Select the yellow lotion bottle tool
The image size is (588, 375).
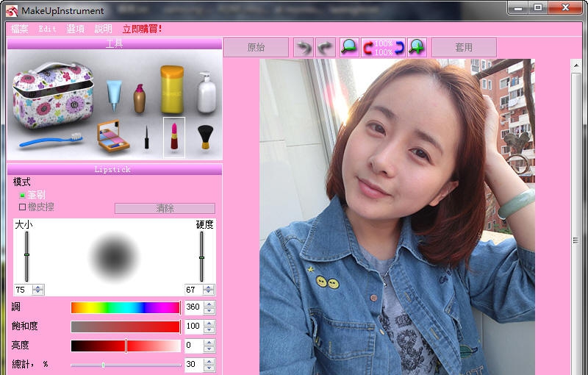172,90
